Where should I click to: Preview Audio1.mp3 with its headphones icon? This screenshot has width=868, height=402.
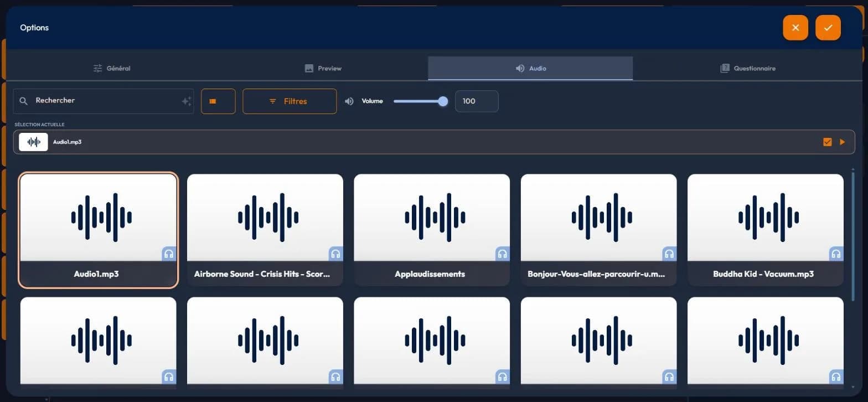[x=169, y=254]
